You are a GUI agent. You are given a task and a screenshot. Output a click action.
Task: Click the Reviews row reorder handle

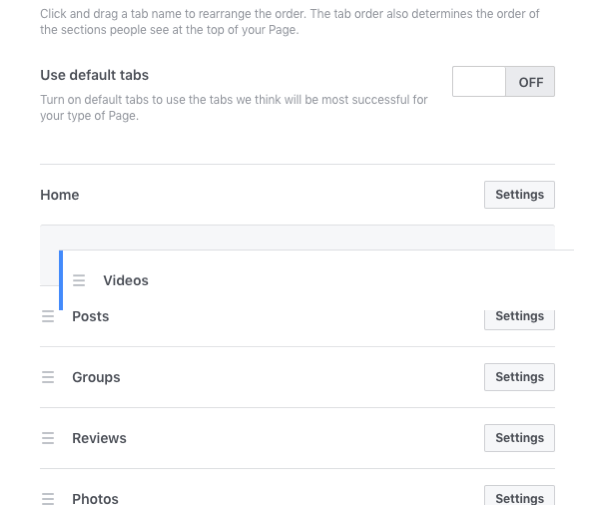tap(48, 438)
